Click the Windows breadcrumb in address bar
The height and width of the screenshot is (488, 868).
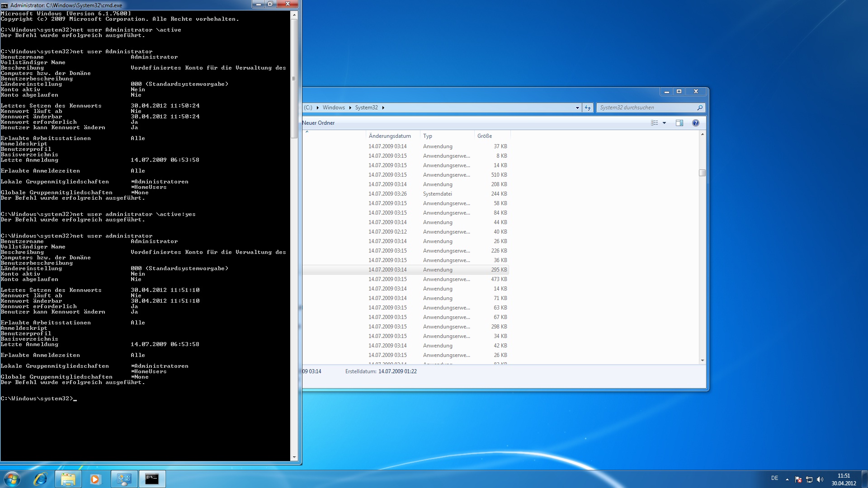pos(334,108)
